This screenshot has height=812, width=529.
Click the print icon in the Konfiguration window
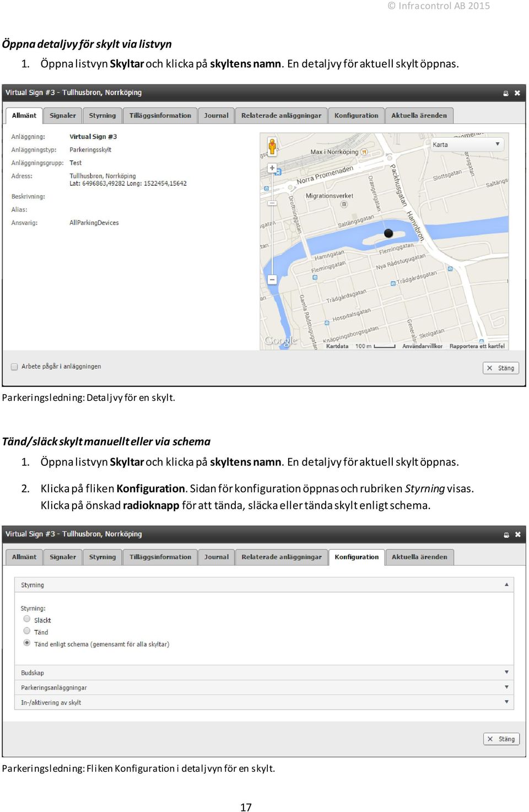[506, 535]
